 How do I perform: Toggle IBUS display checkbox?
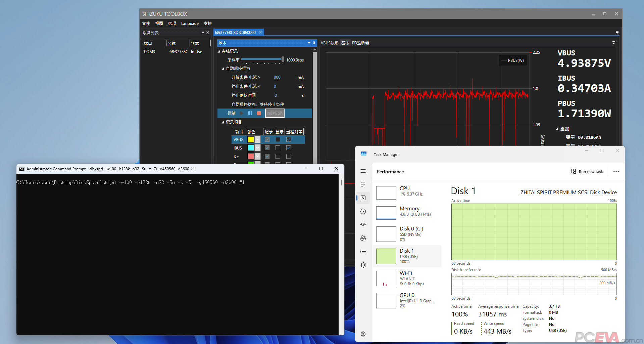pyautogui.click(x=278, y=148)
